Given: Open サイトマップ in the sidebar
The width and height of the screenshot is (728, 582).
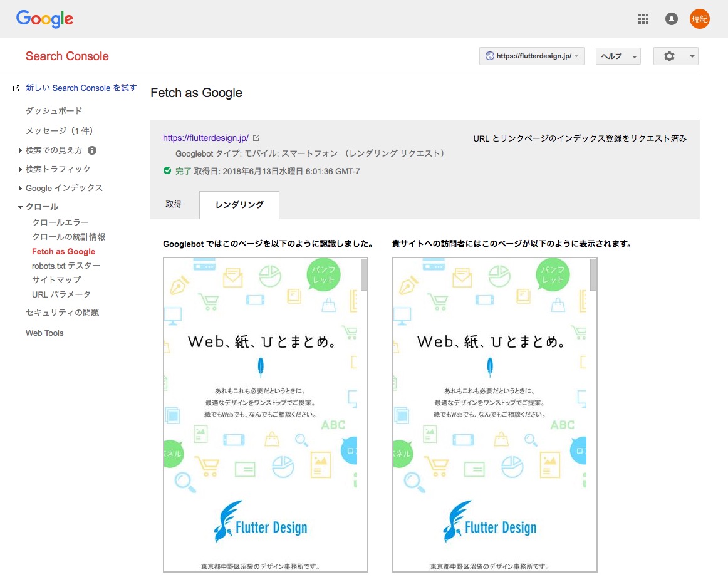Looking at the screenshot, I should click(56, 280).
